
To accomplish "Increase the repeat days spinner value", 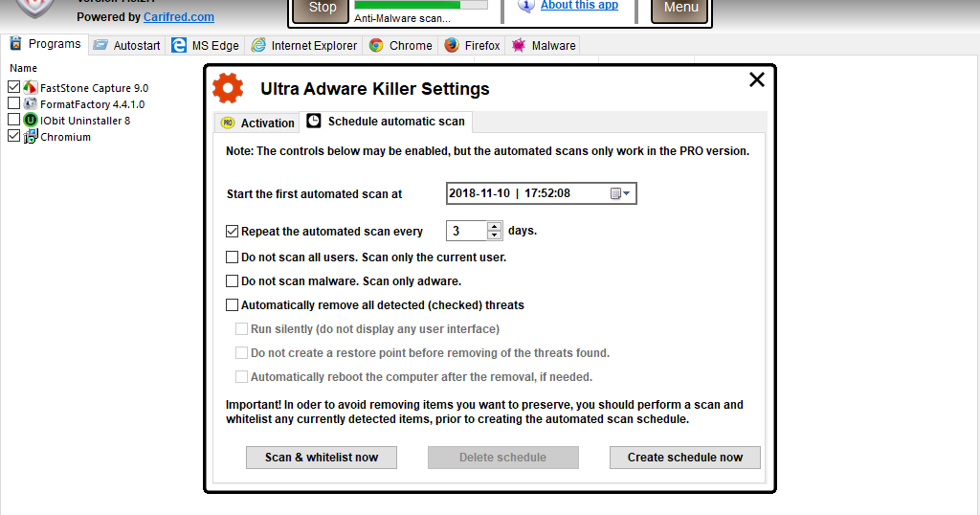I will (495, 226).
